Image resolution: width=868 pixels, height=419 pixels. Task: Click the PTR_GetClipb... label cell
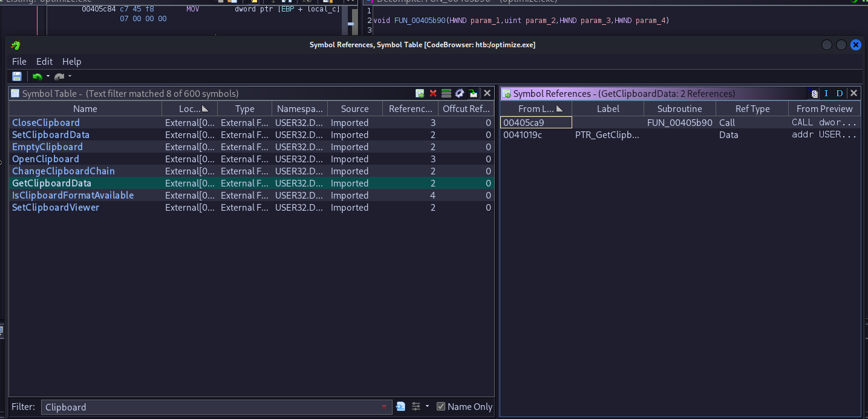(x=607, y=134)
